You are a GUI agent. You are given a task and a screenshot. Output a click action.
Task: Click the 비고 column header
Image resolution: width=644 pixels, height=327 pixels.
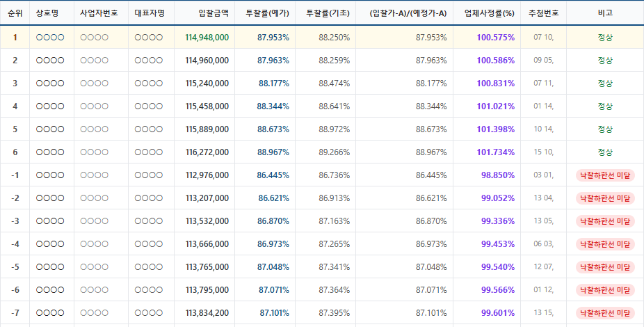[605, 13]
